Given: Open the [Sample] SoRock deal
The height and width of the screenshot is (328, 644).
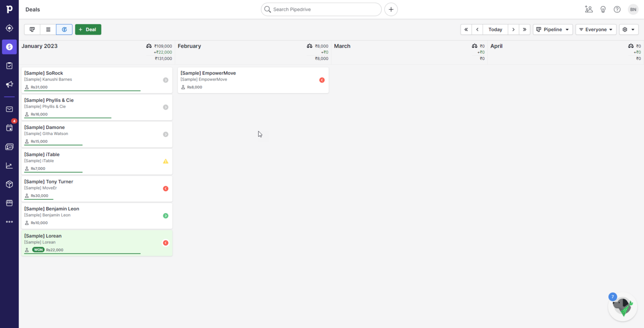Looking at the screenshot, I should tap(97, 80).
